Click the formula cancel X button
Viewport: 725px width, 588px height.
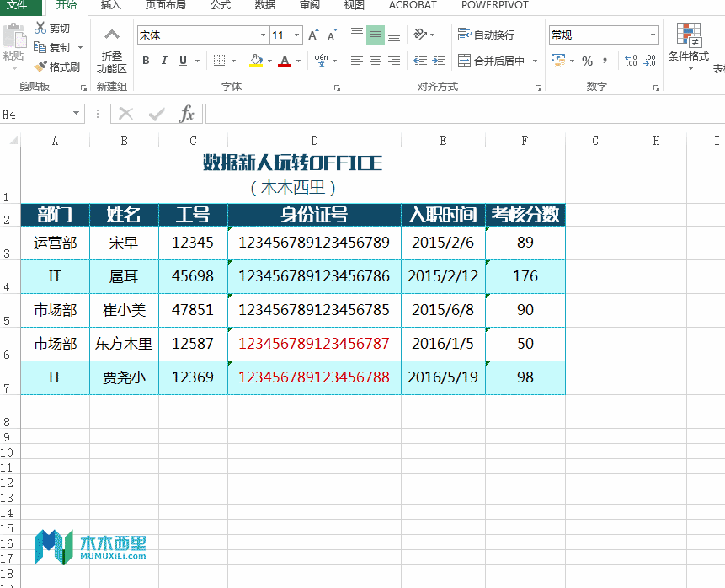pyautogui.click(x=125, y=114)
